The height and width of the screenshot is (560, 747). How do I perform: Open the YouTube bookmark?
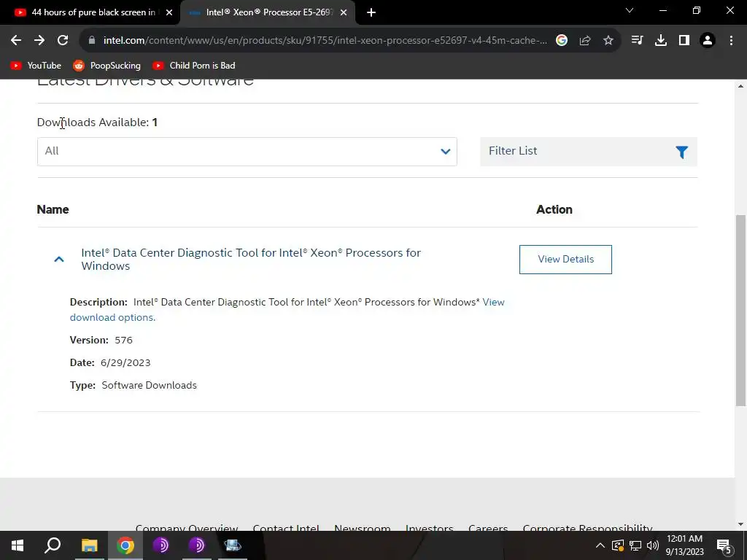36,66
